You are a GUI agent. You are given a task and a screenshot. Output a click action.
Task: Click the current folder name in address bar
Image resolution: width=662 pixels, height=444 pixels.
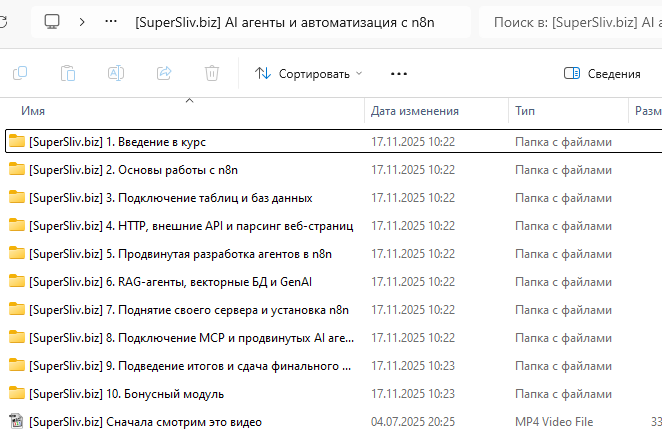click(285, 22)
